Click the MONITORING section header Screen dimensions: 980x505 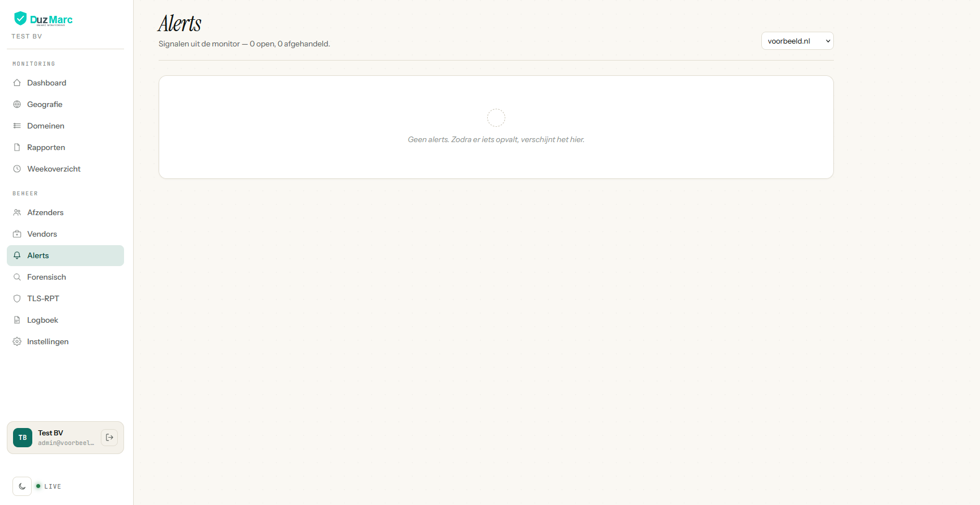34,64
